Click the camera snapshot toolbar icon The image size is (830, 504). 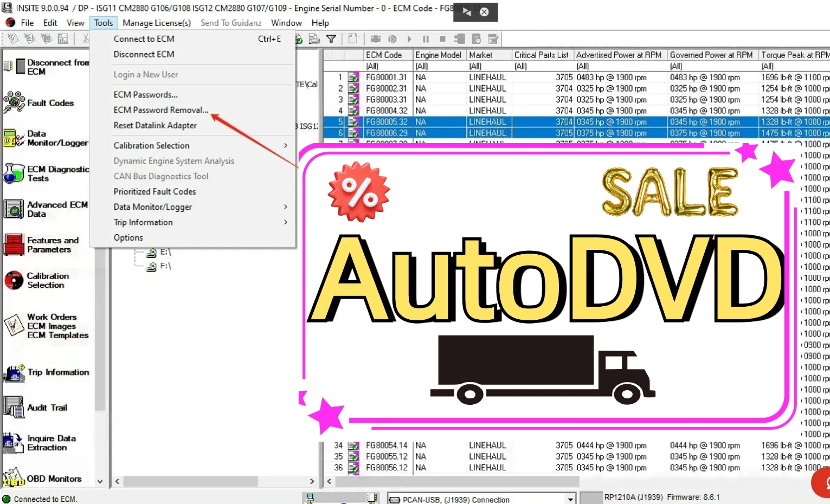pyautogui.click(x=375, y=39)
